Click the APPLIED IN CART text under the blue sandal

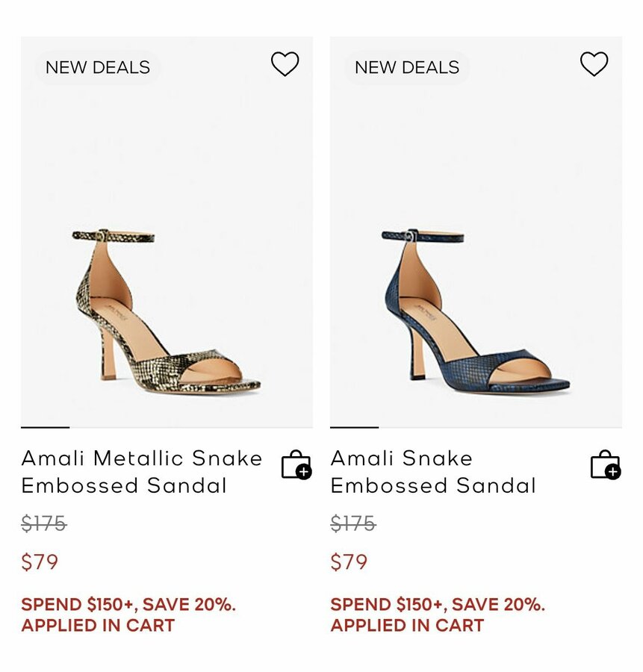pos(406,626)
